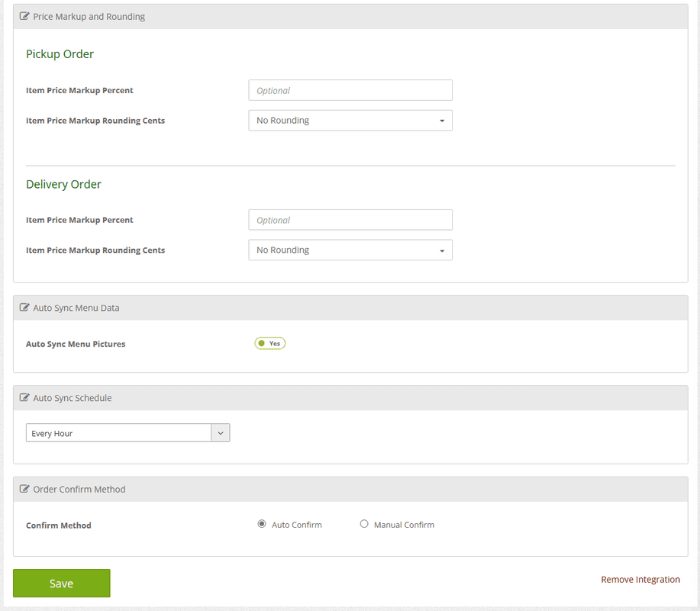This screenshot has height=611, width=700.
Task: Click Delivery Order Item Price Markup Rounding Cents label
Action: 95,250
